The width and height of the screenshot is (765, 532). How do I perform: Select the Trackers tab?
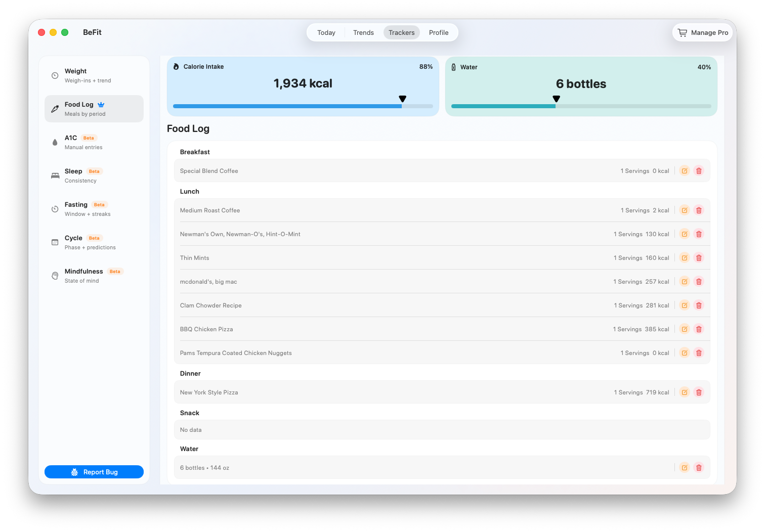click(402, 32)
